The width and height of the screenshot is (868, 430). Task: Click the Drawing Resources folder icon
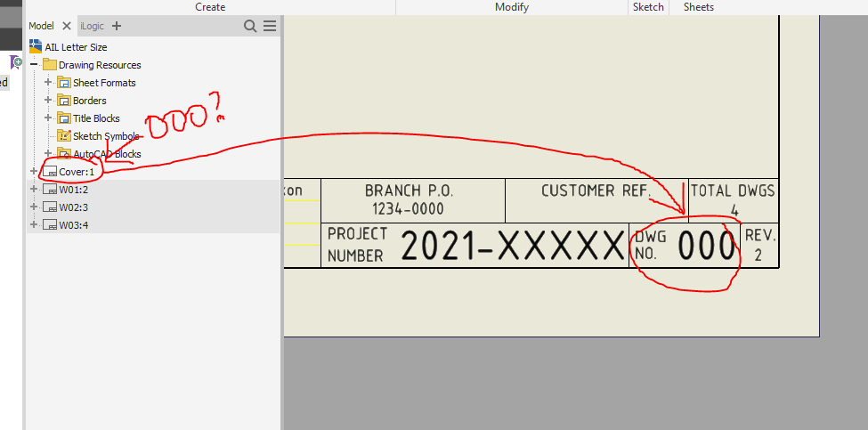coord(50,64)
